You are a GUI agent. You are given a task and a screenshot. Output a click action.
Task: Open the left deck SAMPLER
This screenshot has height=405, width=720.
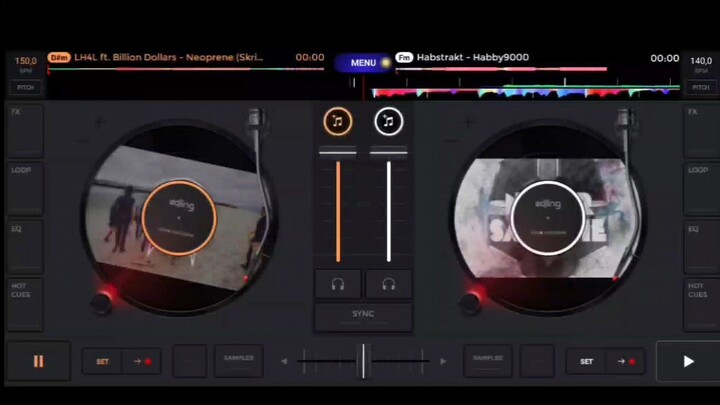click(x=239, y=361)
